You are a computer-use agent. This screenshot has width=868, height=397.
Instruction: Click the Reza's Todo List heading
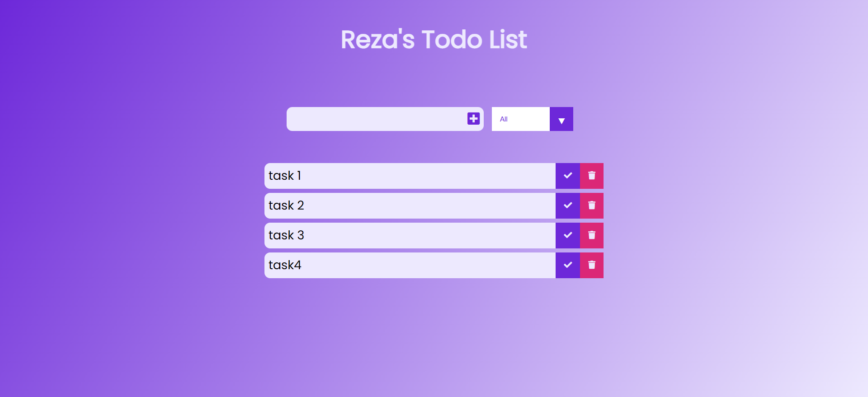click(x=434, y=39)
